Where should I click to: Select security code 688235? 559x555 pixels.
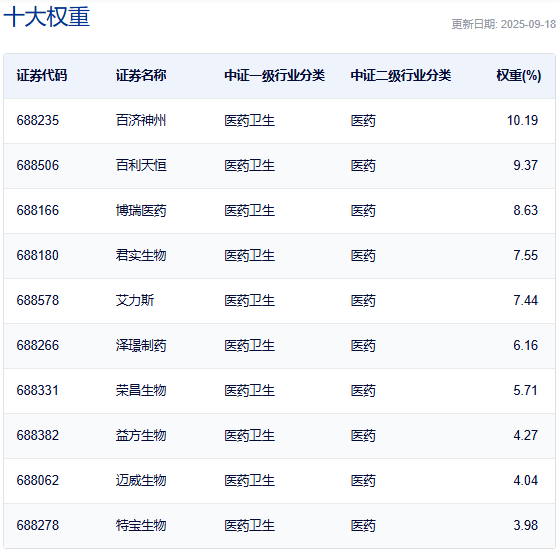(37, 120)
